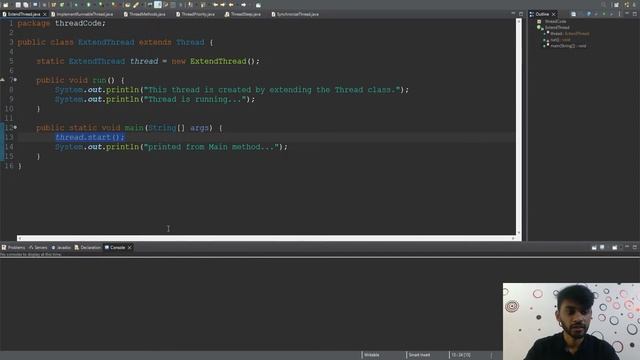The width and height of the screenshot is (640, 360).
Task: Collapse the main method fold marker at line 12
Action: coord(16,127)
